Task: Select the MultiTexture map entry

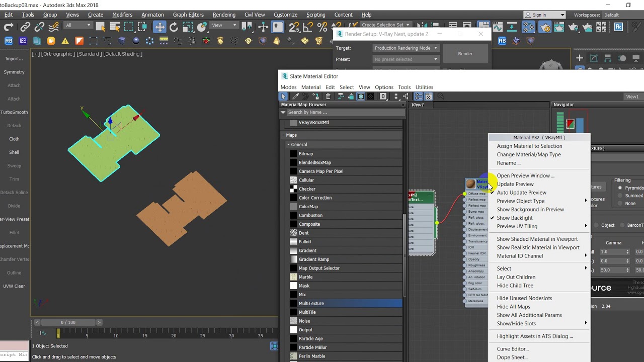Action: click(346, 303)
